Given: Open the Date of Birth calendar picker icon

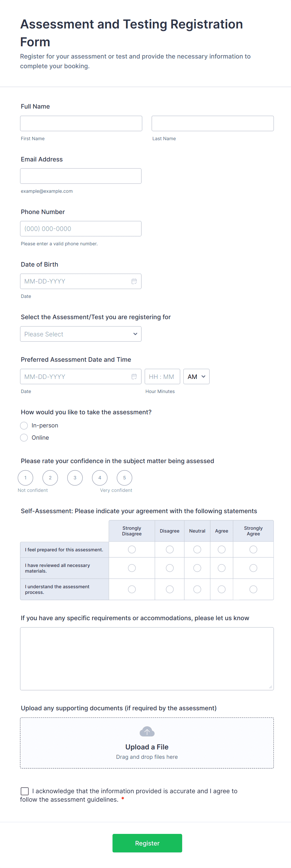Looking at the screenshot, I should point(134,281).
